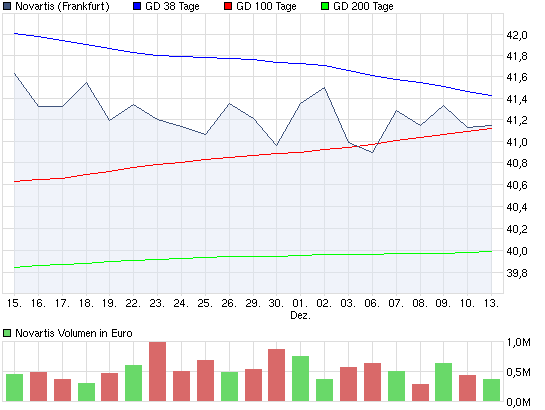Click the '26.' date axis label

[x=229, y=303]
